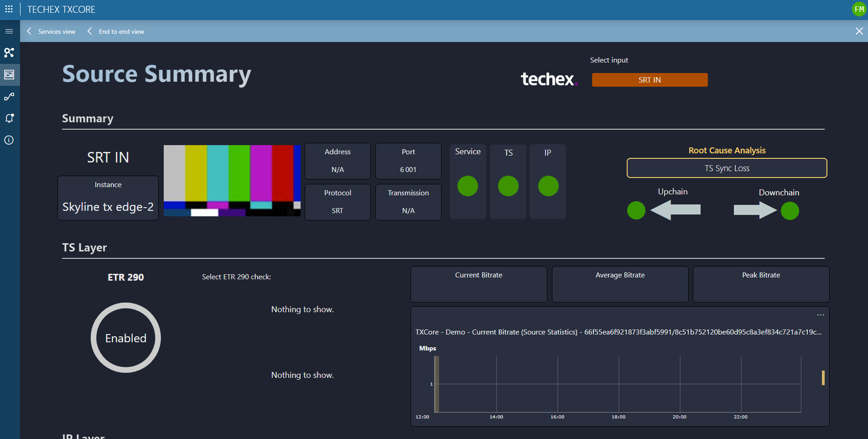Click the FM user avatar
Screen dimensions: 868x439
pos(859,9)
